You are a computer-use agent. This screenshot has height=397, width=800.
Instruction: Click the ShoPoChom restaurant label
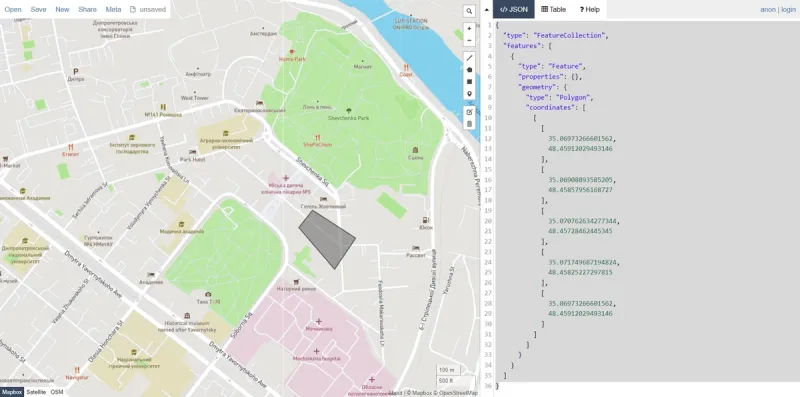pos(317,145)
